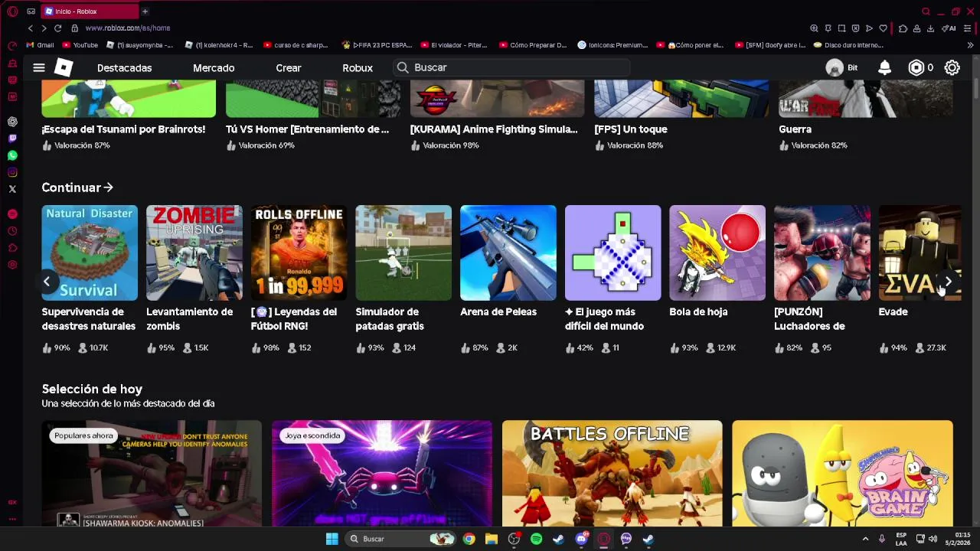
Task: Open the Robux balance icon
Action: point(916,67)
